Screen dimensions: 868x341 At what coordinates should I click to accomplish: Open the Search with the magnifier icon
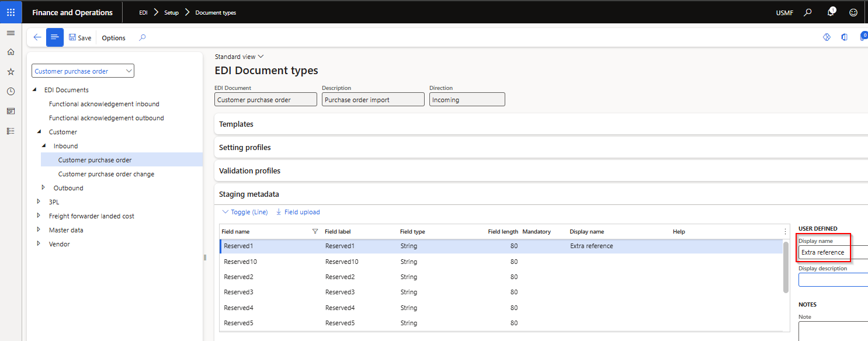click(808, 12)
